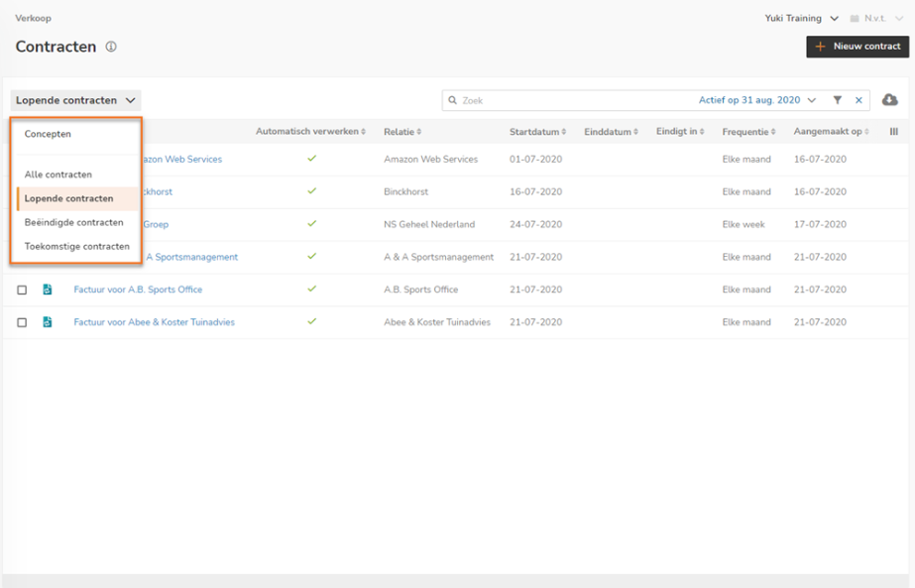Click the contract icon for Abee & Koster Tuinadvies
The image size is (915, 588).
48,322
